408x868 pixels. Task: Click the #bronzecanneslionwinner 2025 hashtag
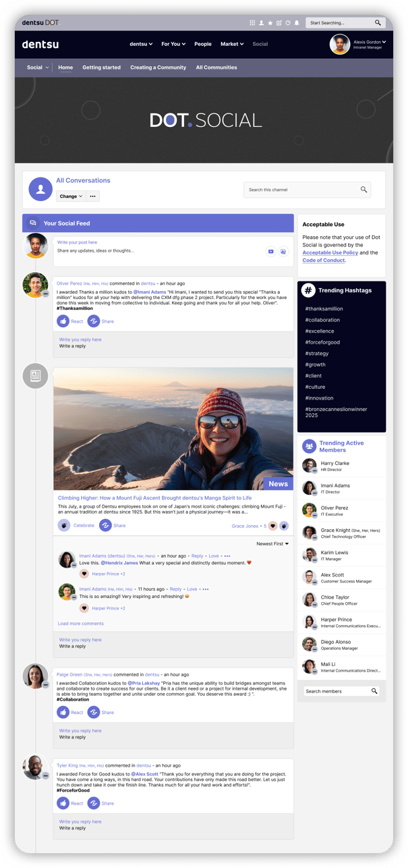coord(336,412)
